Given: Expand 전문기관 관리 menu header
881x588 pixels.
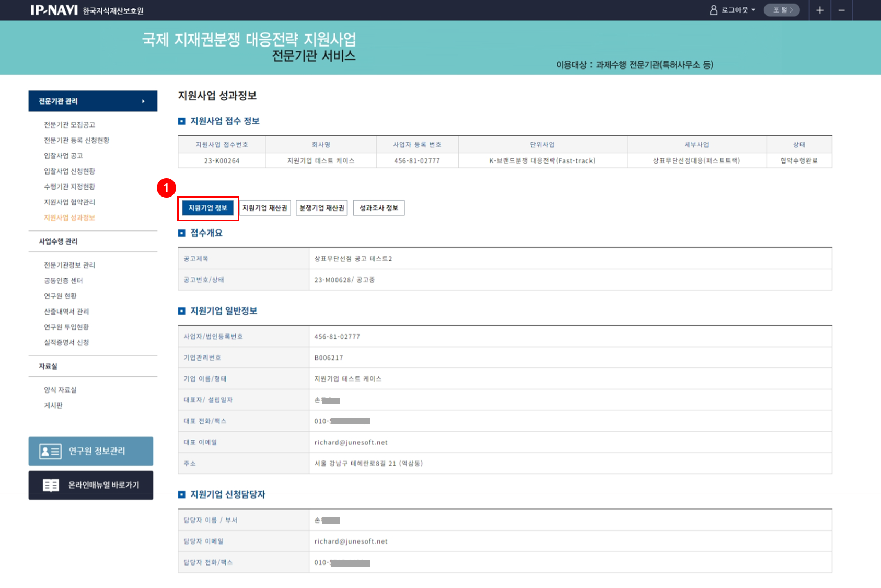Looking at the screenshot, I should (x=92, y=101).
